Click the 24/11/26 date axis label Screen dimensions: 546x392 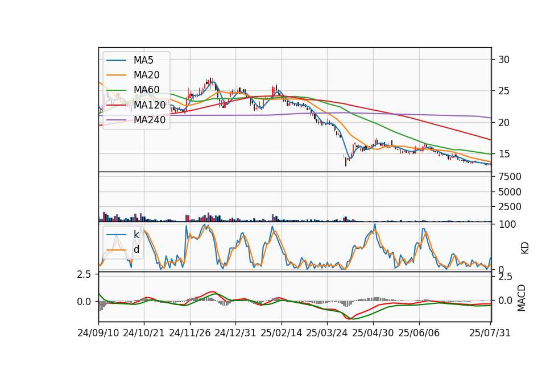click(190, 333)
